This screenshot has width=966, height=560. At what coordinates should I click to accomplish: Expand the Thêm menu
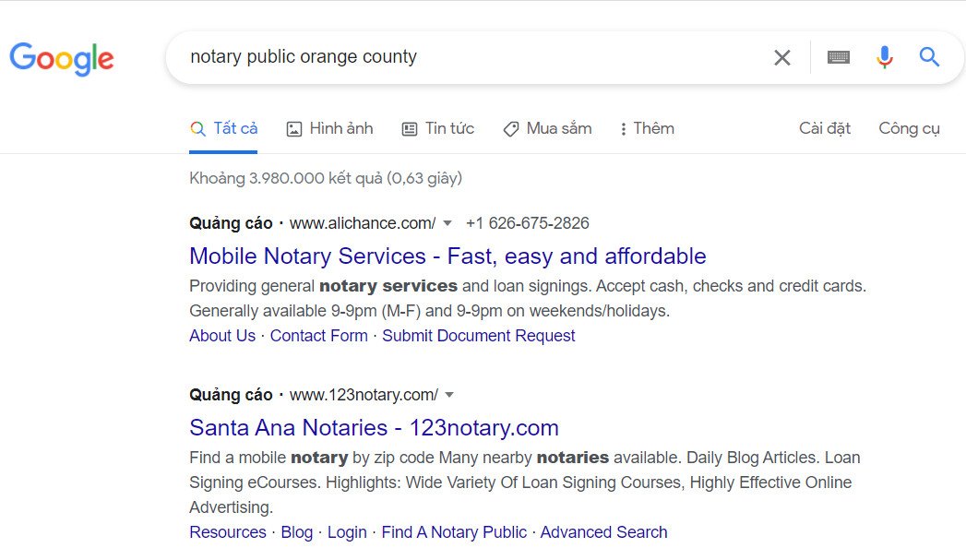pyautogui.click(x=647, y=129)
